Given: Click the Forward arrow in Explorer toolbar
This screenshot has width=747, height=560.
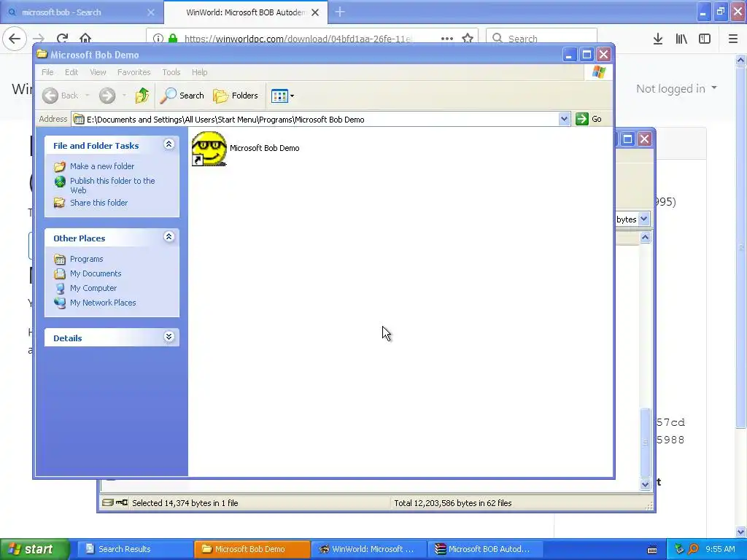Looking at the screenshot, I should click(x=107, y=96).
